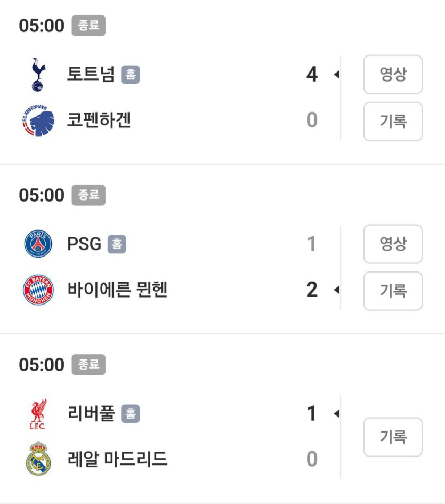Click the Bayern Munich club logo
Screen dimensions: 445x504
point(38,290)
